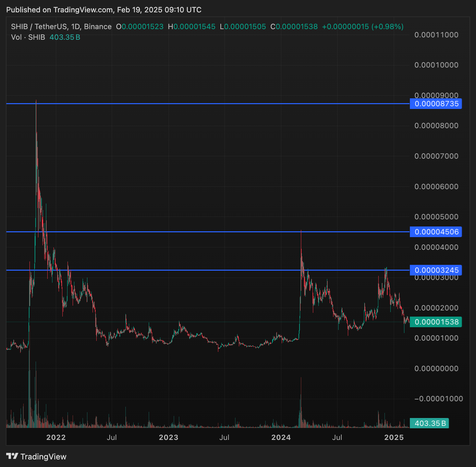Screen dimensions: 476x467
Task: Click the 0.00011000 price axis label
Action: pos(436,35)
